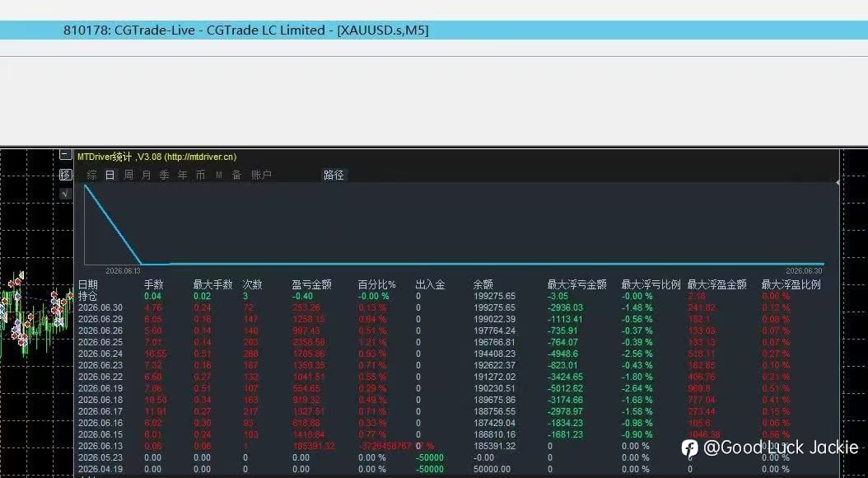This screenshot has height=478, width=868.
Task: Select the 2026.06.23 date row
Action: [x=100, y=365]
